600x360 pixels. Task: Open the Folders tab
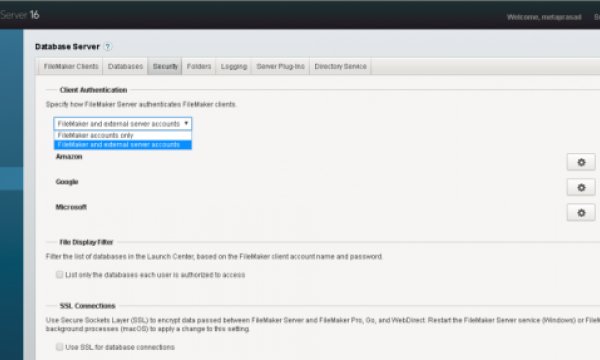pos(199,67)
